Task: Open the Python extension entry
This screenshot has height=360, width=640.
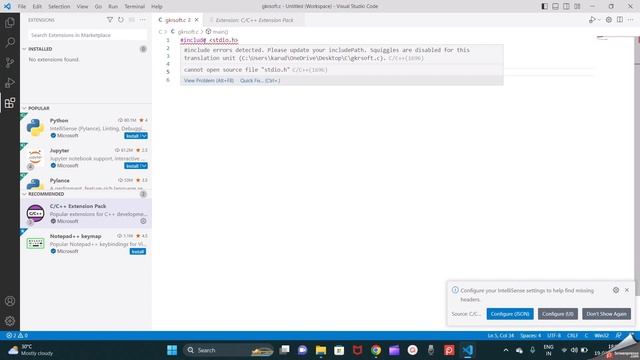Action: click(86, 128)
